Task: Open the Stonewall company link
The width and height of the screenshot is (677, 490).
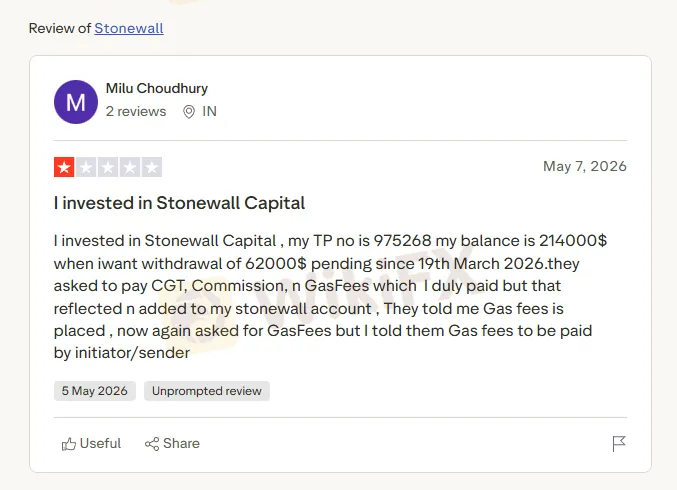Action: [129, 28]
